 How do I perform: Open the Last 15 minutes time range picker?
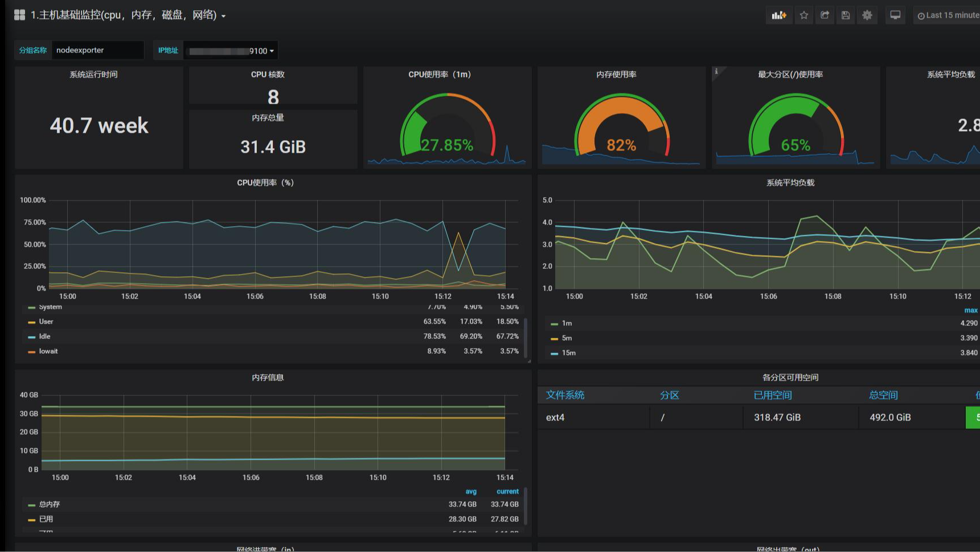point(947,15)
